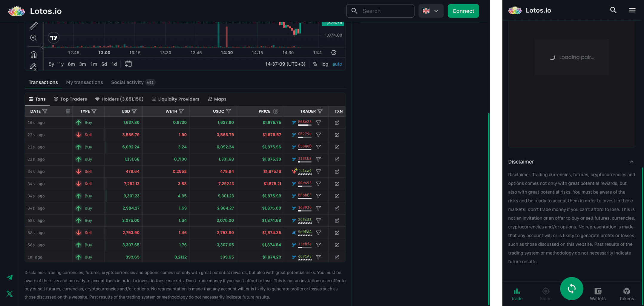Viewport: 644px width, 306px height.
Task: Switch to the My transactions tab
Action: 85,82
